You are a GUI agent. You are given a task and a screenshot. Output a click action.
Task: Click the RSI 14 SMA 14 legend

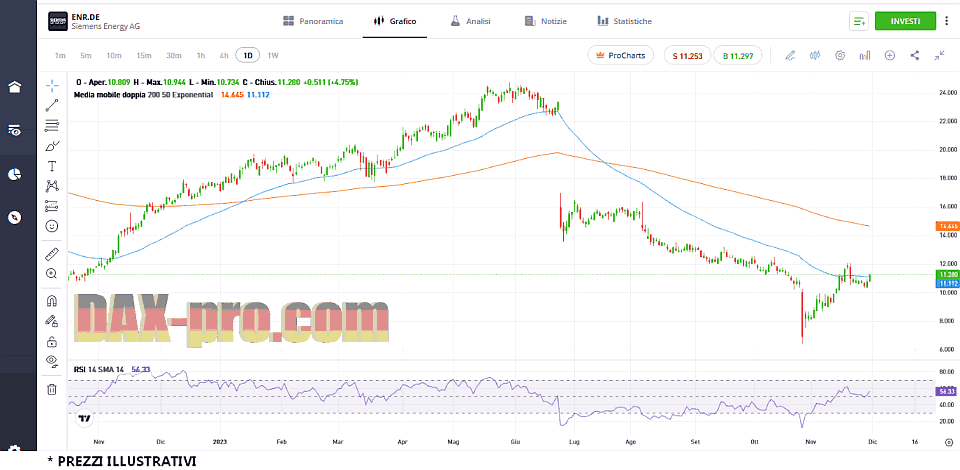click(99, 369)
